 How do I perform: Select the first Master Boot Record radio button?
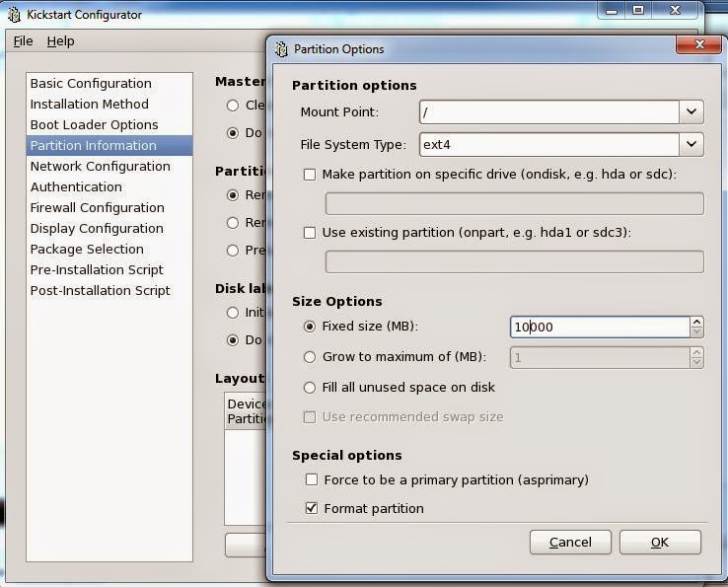pos(233,106)
